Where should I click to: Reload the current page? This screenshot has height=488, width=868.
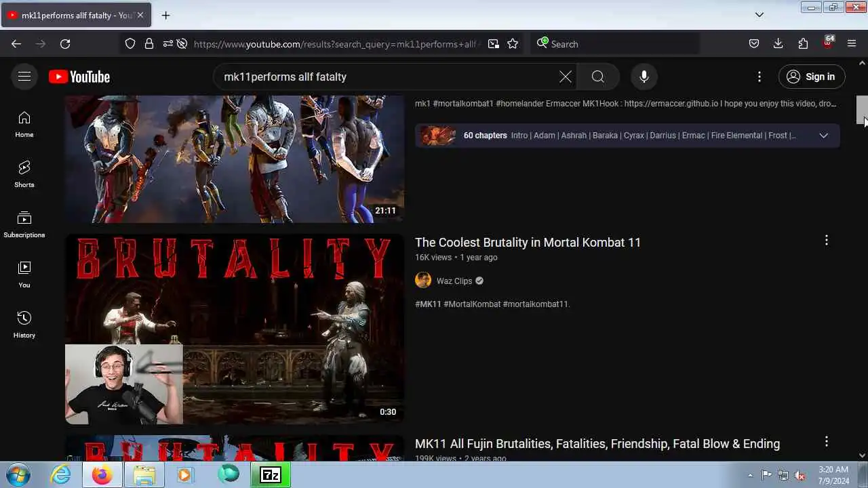pyautogui.click(x=65, y=43)
